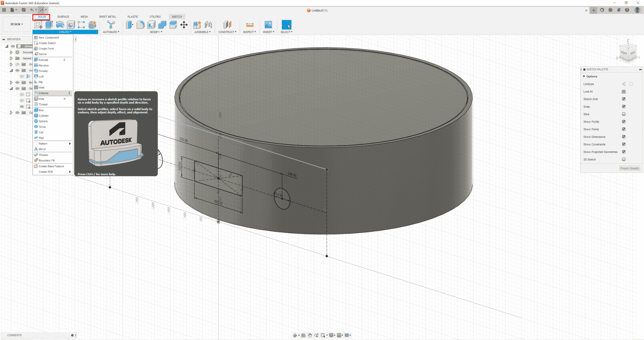Image resolution: width=644 pixels, height=340 pixels.
Task: Toggle the Show Profile checkbox
Action: (x=623, y=122)
